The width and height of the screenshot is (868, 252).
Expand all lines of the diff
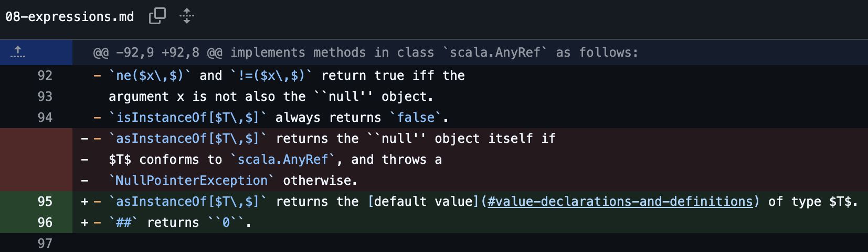pos(186,16)
